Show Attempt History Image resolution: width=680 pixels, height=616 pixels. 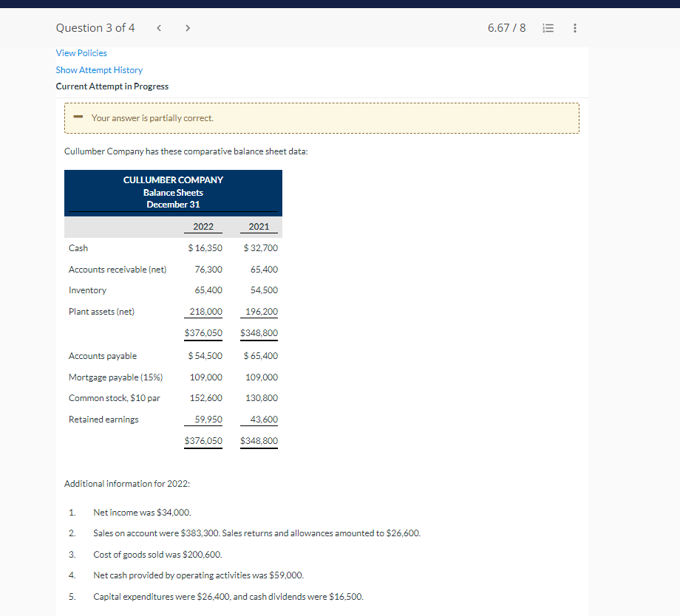click(x=99, y=69)
